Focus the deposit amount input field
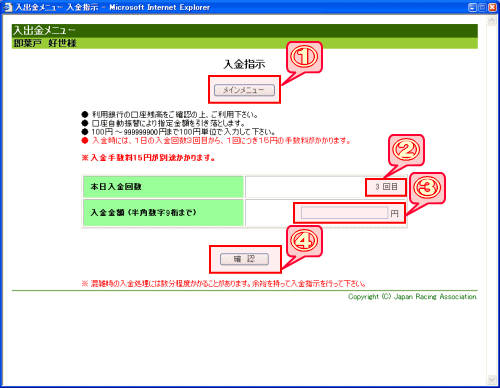The height and width of the screenshot is (388, 500). pyautogui.click(x=345, y=213)
